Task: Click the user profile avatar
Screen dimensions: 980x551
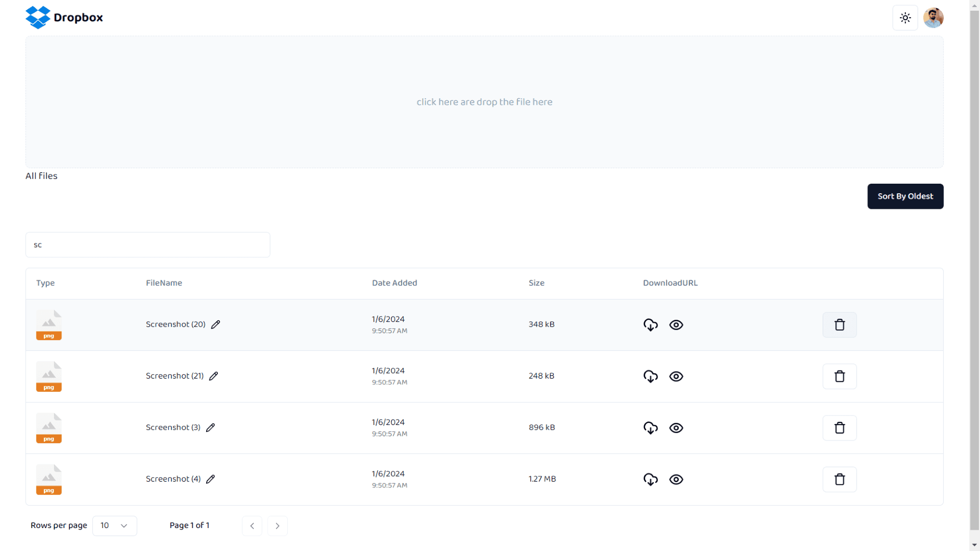Action: 933,18
